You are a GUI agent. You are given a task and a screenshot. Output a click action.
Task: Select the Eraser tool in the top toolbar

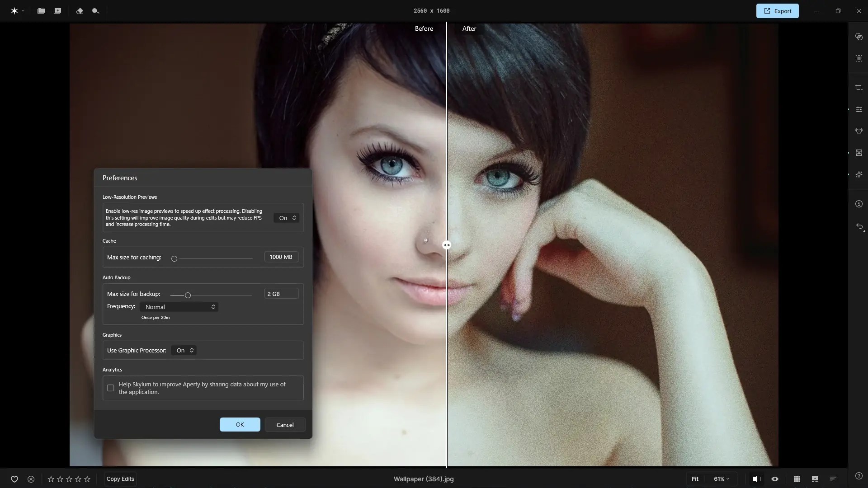click(80, 11)
